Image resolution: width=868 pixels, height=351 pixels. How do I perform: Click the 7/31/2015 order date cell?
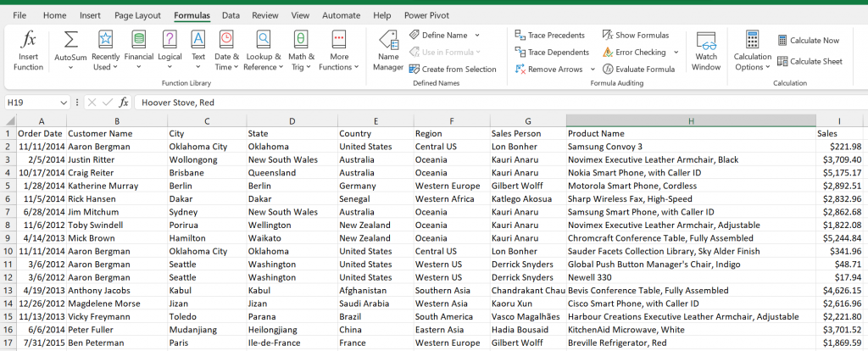pos(42,343)
